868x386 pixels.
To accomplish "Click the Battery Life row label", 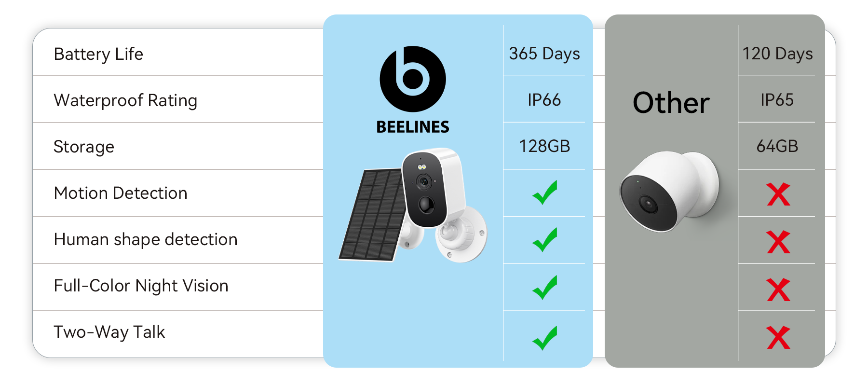I will 98,54.
